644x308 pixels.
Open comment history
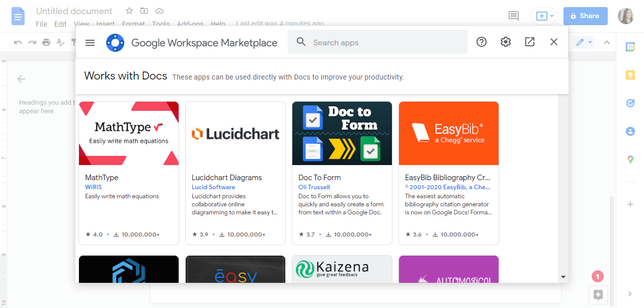pos(514,16)
